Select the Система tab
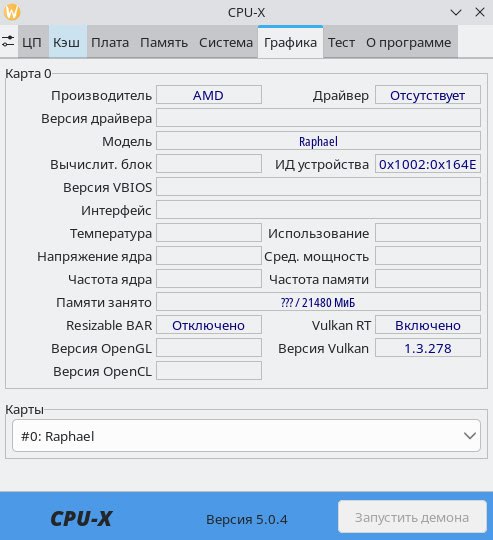Viewport: 493px width, 540px height. tap(226, 42)
